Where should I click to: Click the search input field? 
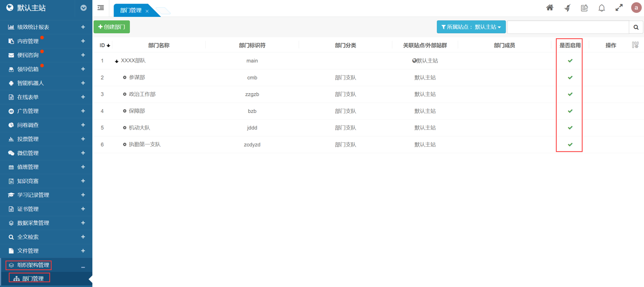(x=568, y=27)
